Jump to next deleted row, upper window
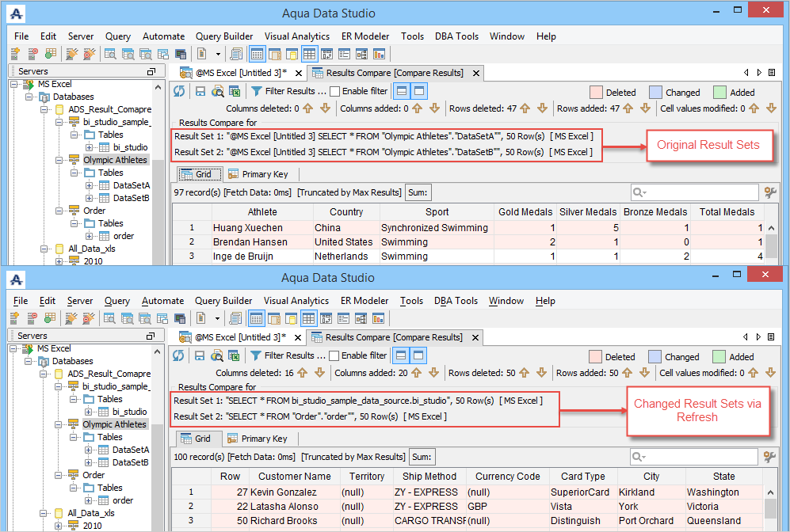Screen dimensions: 790x532 [x=543, y=108]
